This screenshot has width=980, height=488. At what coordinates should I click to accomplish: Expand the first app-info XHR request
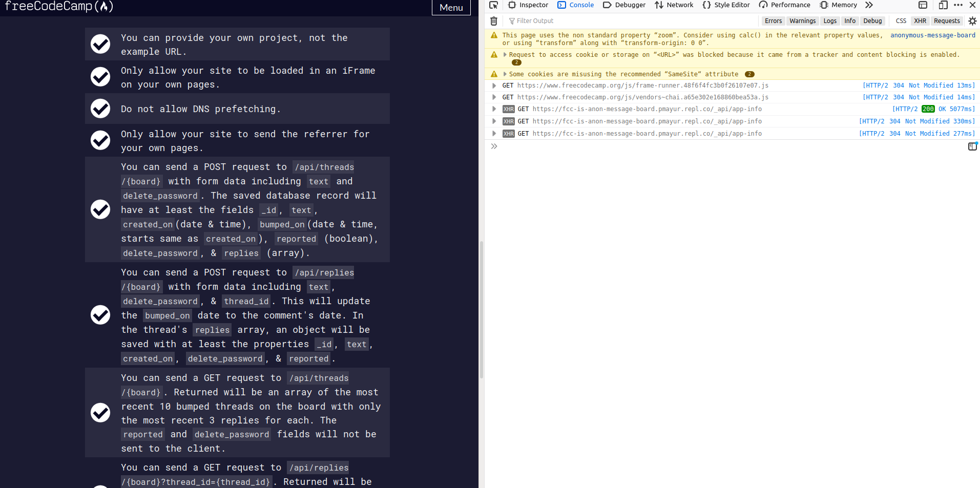pyautogui.click(x=493, y=109)
